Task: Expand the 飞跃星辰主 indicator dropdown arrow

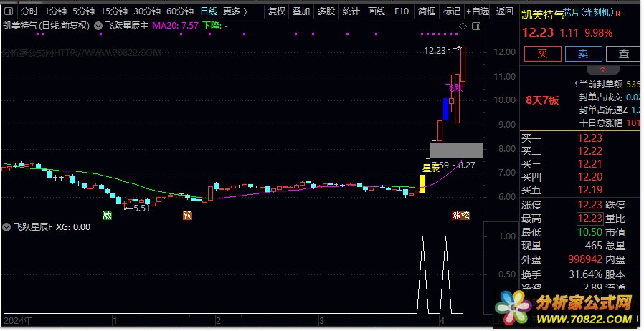Action: [x=98, y=26]
